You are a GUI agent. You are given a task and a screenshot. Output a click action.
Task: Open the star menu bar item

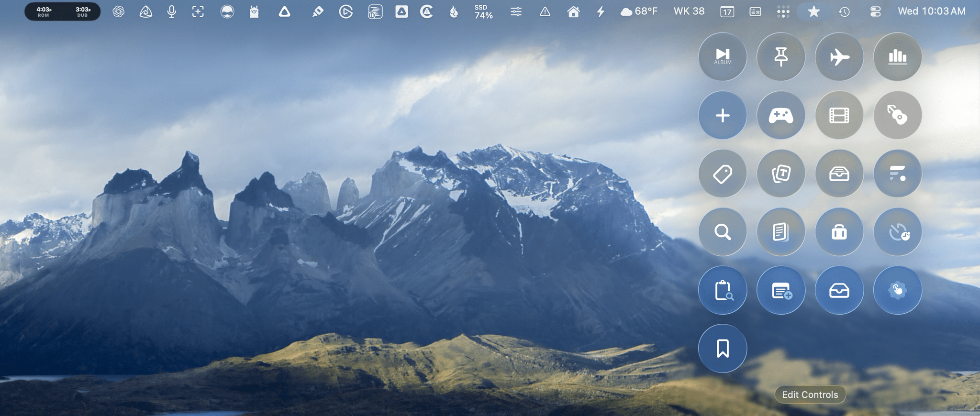click(x=813, y=11)
